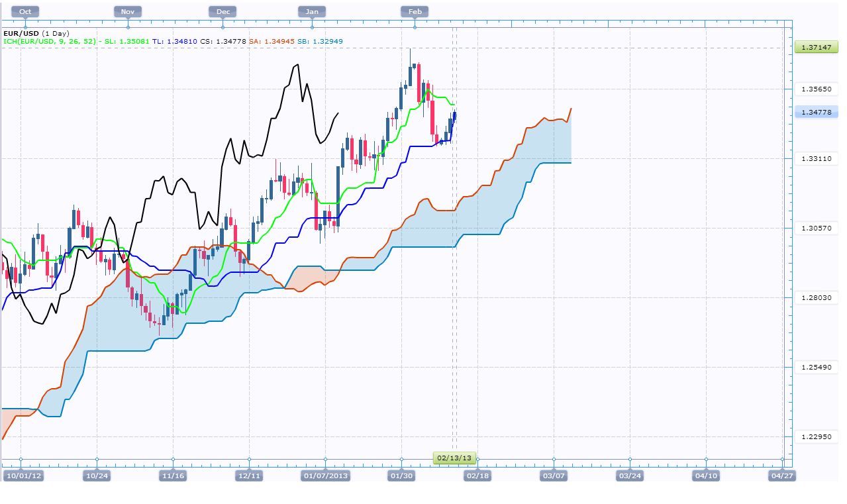Viewport: 847px width, 504px height.
Task: Click the 1.25490 price axis label
Action: point(816,367)
